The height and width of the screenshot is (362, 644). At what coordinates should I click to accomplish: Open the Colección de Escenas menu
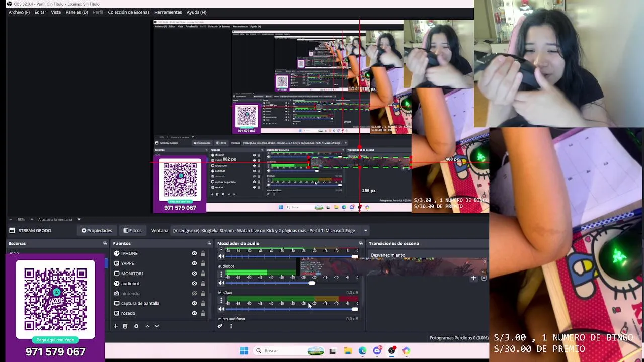point(128,12)
